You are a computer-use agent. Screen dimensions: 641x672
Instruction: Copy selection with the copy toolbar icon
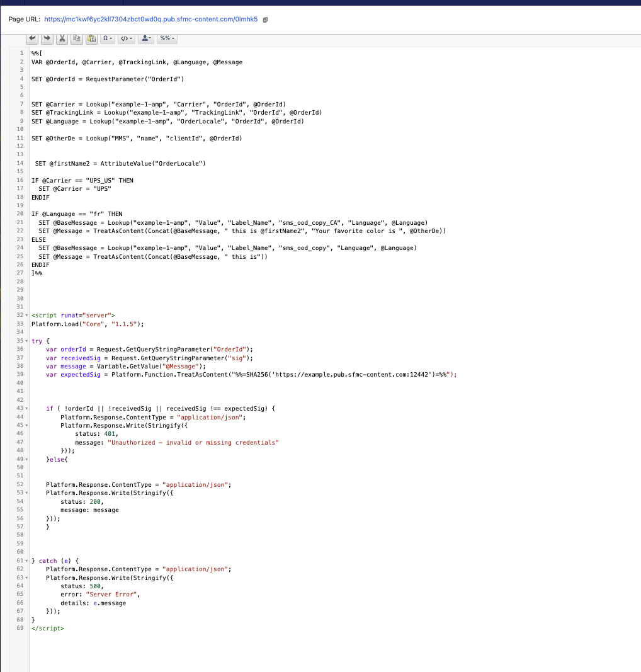pyautogui.click(x=77, y=38)
